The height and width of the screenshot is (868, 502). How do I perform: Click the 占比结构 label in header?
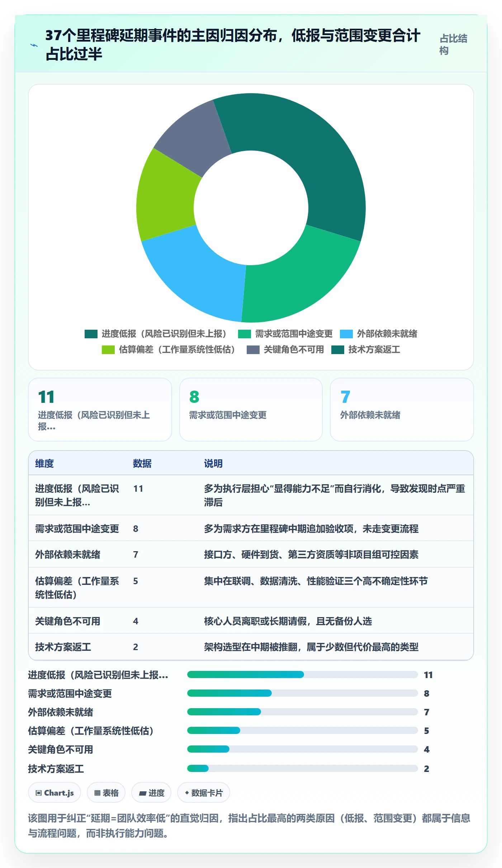[x=453, y=44]
